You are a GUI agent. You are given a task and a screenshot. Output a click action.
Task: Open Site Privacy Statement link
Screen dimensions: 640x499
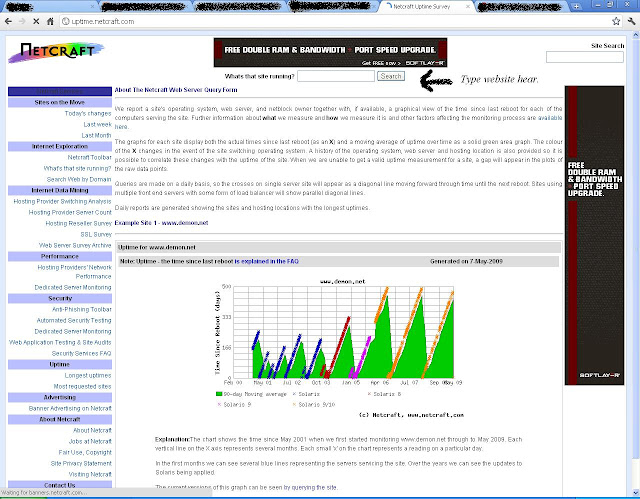(x=81, y=464)
